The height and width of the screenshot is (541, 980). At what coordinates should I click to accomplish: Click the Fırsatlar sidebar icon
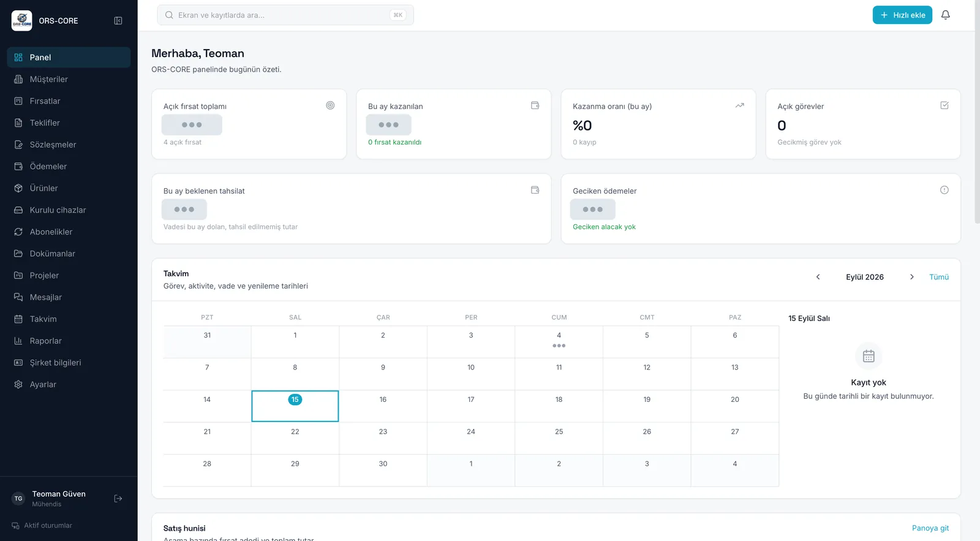[x=18, y=101]
